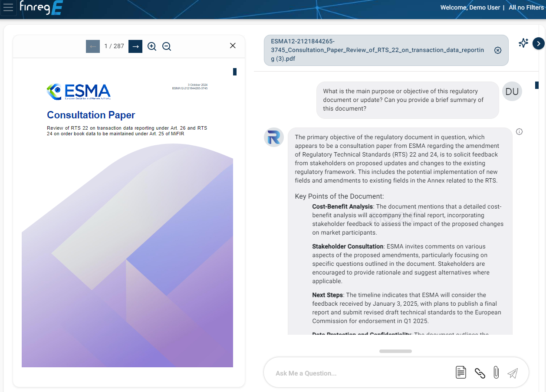This screenshot has width=546, height=392.
Task: Open the hamburger navigation menu
Action: coord(8,7)
